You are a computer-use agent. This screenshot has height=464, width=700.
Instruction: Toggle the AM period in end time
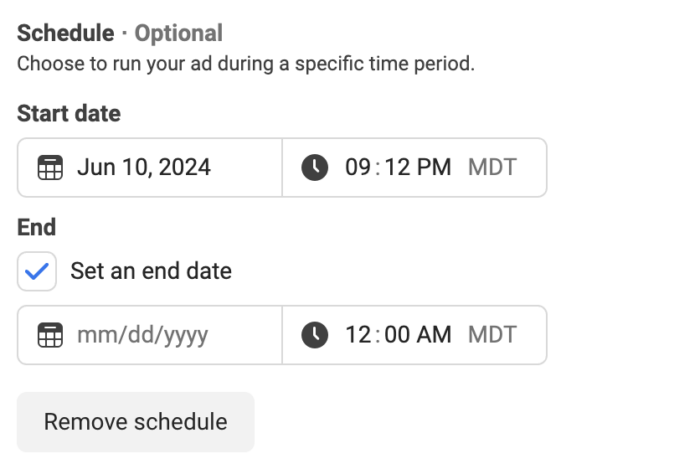[x=434, y=335]
